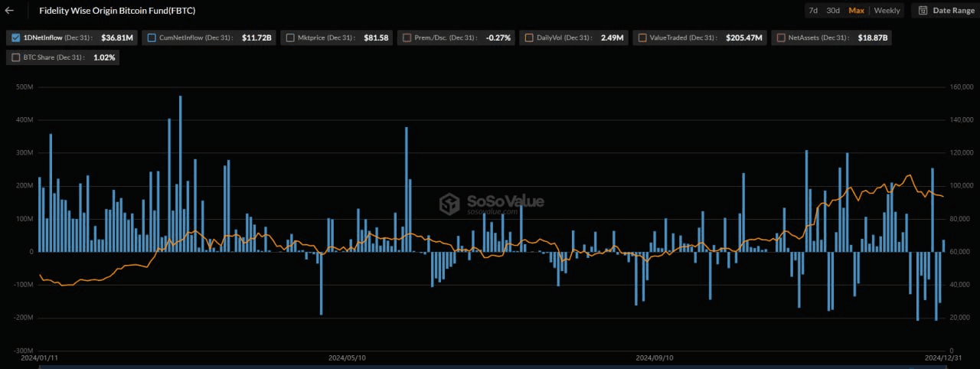Enable the CumNetInflow checkbox
Image resolution: width=980 pixels, height=369 pixels.
(x=152, y=37)
